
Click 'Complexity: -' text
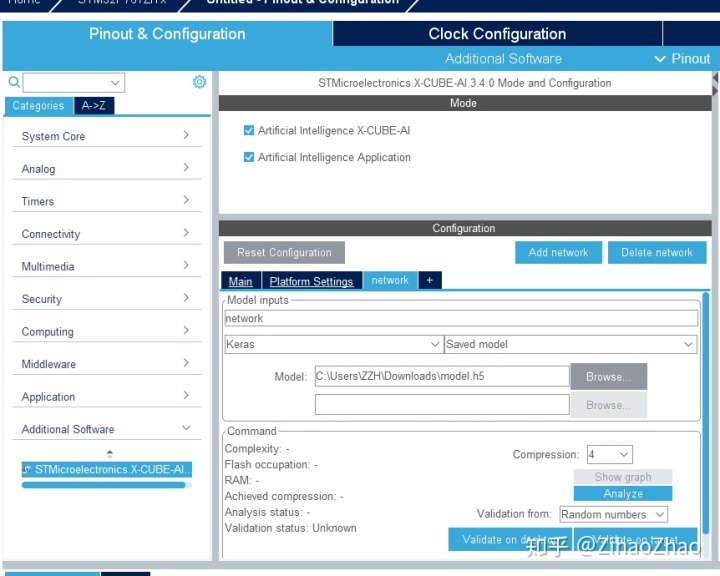257,449
